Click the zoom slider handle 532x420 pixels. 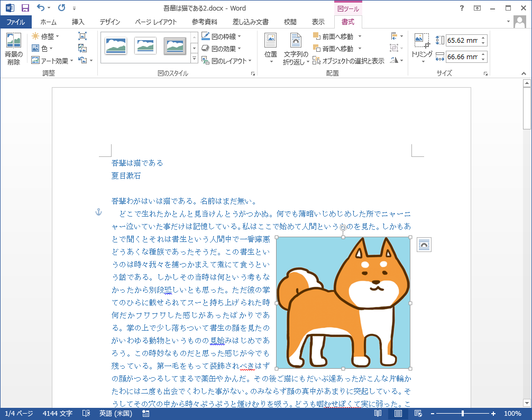462,414
